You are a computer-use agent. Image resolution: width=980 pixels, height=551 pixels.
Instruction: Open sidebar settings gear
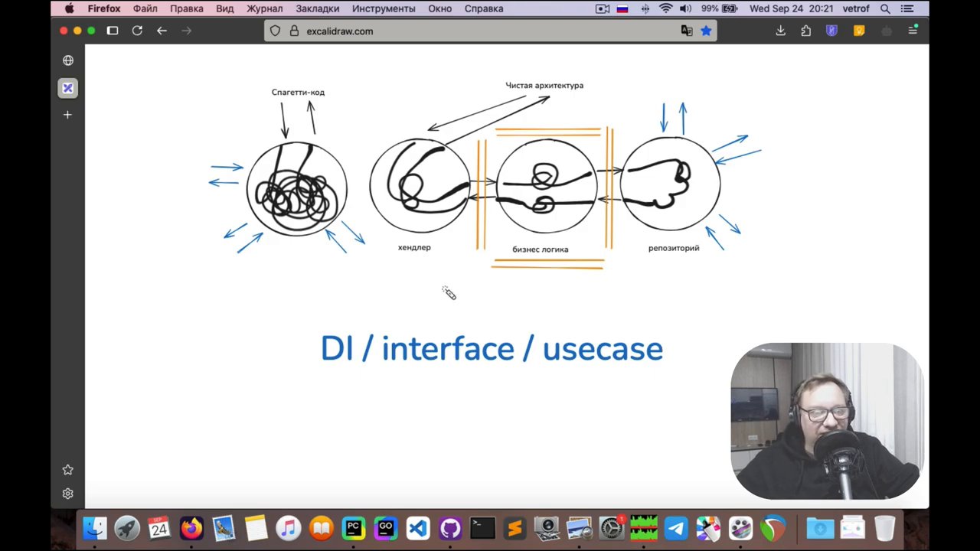pos(67,494)
